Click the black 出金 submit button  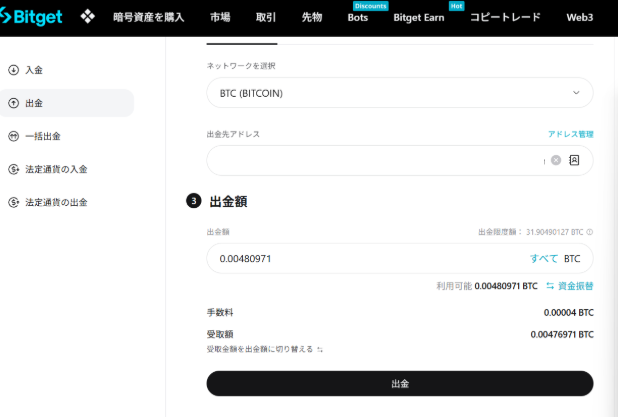pyautogui.click(x=400, y=383)
